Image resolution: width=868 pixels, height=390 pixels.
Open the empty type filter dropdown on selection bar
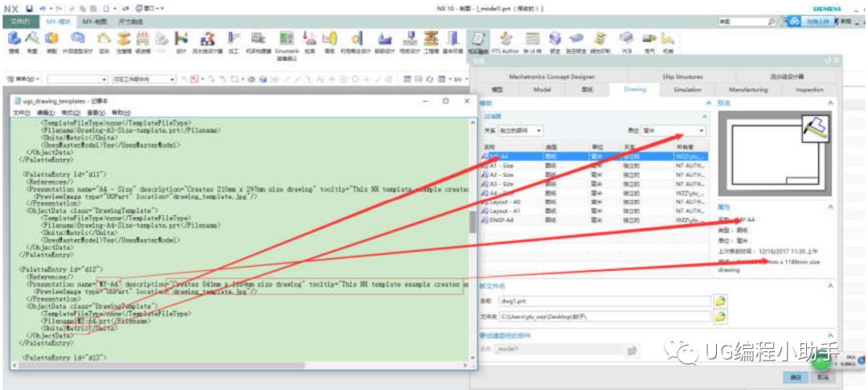click(77, 80)
